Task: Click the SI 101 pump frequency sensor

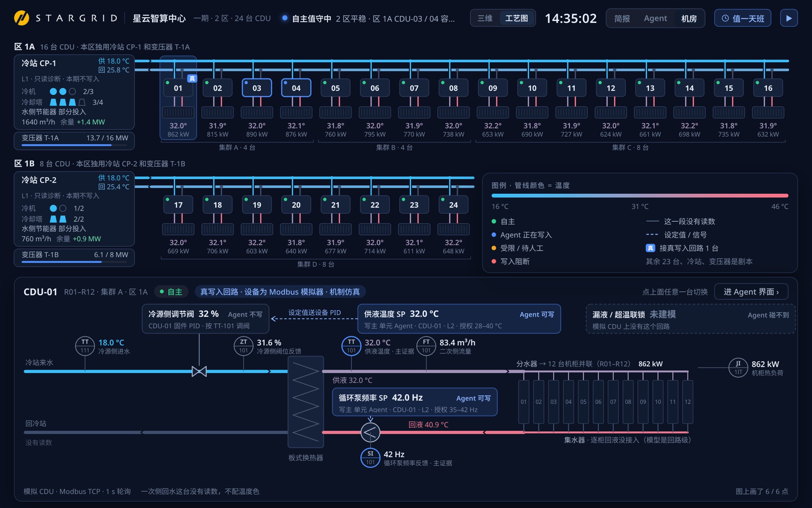Action: pyautogui.click(x=370, y=458)
